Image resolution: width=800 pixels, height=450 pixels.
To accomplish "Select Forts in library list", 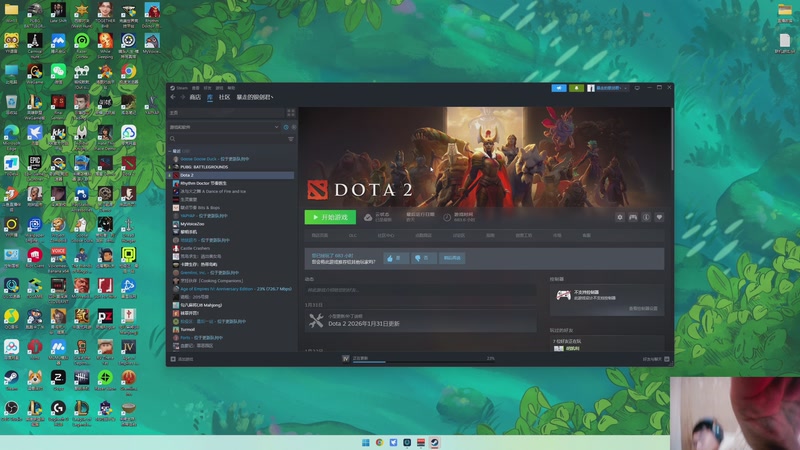I will tap(232, 338).
